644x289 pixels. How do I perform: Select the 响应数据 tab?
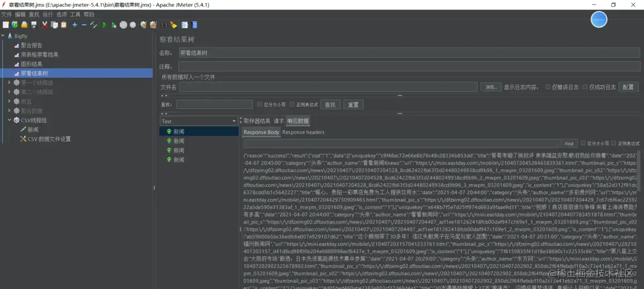tap(298, 121)
